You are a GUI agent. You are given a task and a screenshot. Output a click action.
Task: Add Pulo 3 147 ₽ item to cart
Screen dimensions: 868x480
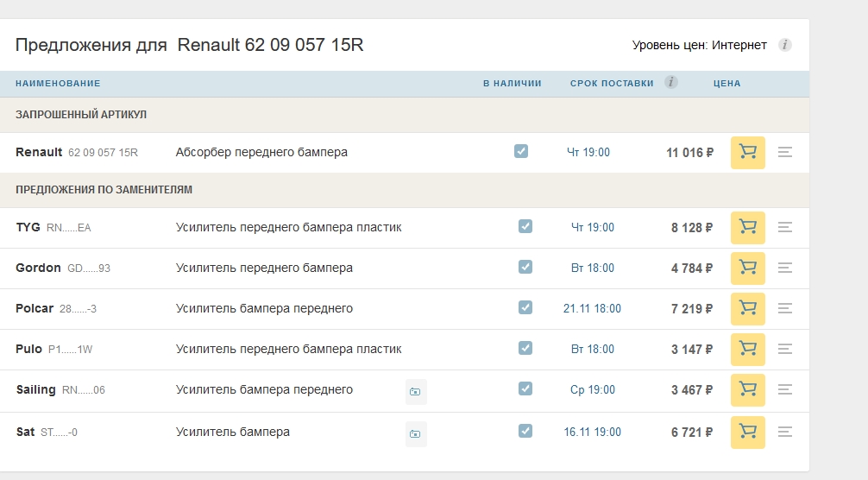tap(748, 350)
